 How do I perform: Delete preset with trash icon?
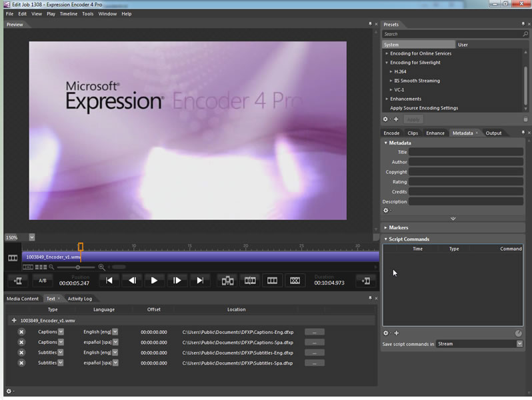(x=525, y=119)
